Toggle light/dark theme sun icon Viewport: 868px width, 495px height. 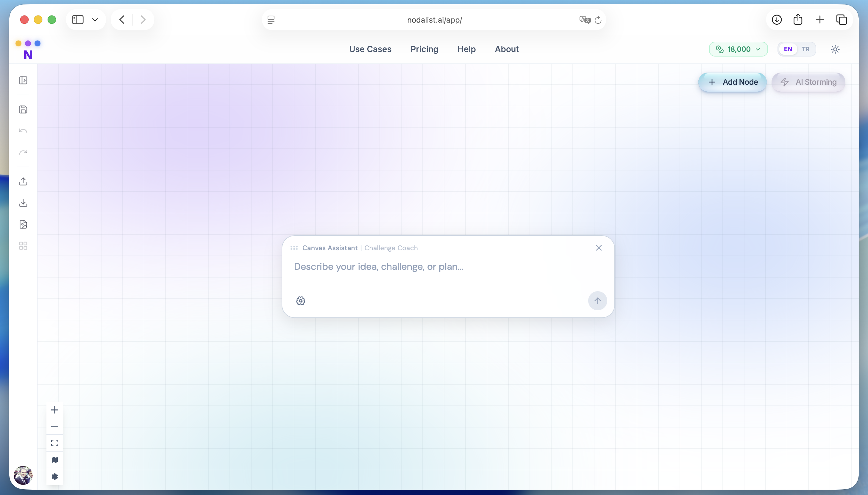835,49
